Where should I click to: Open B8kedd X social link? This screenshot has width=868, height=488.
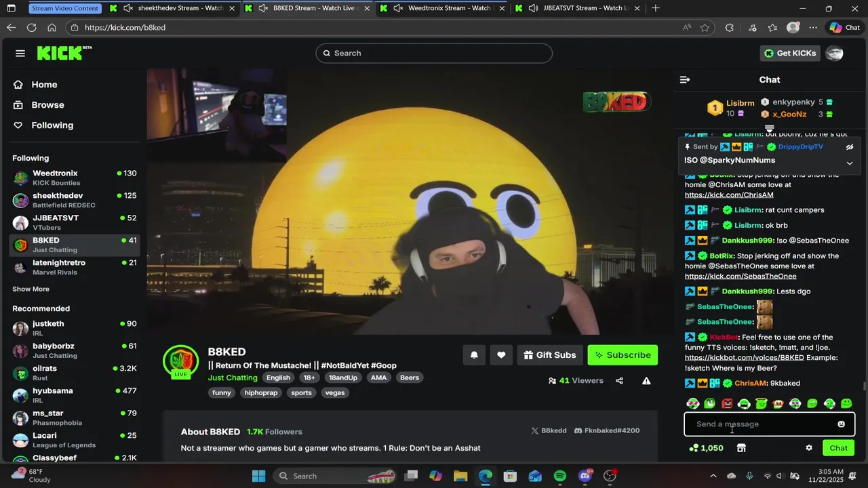(x=549, y=431)
